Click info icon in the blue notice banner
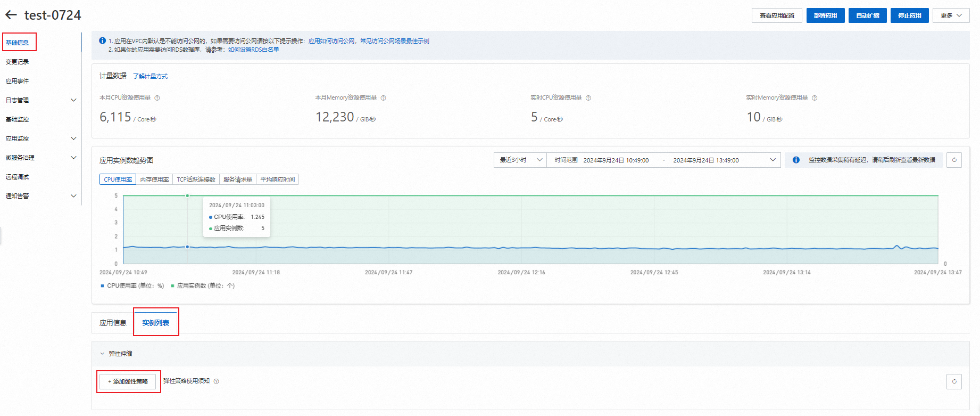Image resolution: width=980 pixels, height=416 pixels. (102, 40)
